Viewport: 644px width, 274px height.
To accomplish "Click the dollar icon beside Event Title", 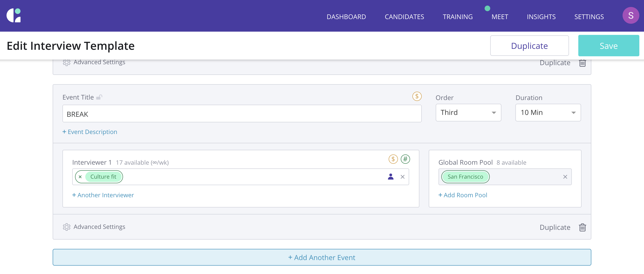I will click(x=417, y=96).
